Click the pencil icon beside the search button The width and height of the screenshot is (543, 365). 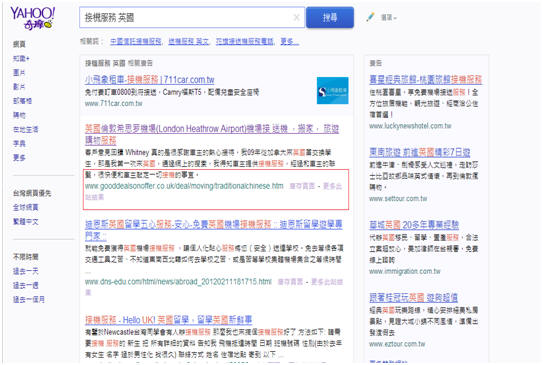pos(370,17)
